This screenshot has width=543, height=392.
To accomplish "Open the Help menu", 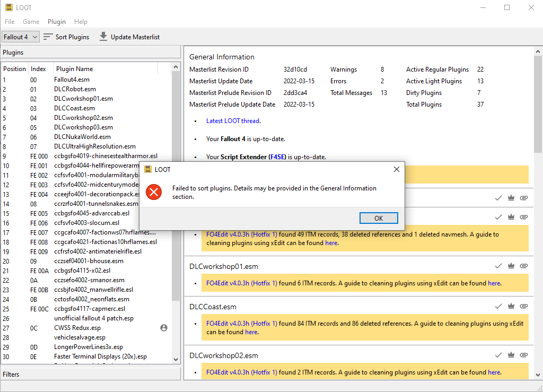I will click(x=81, y=22).
